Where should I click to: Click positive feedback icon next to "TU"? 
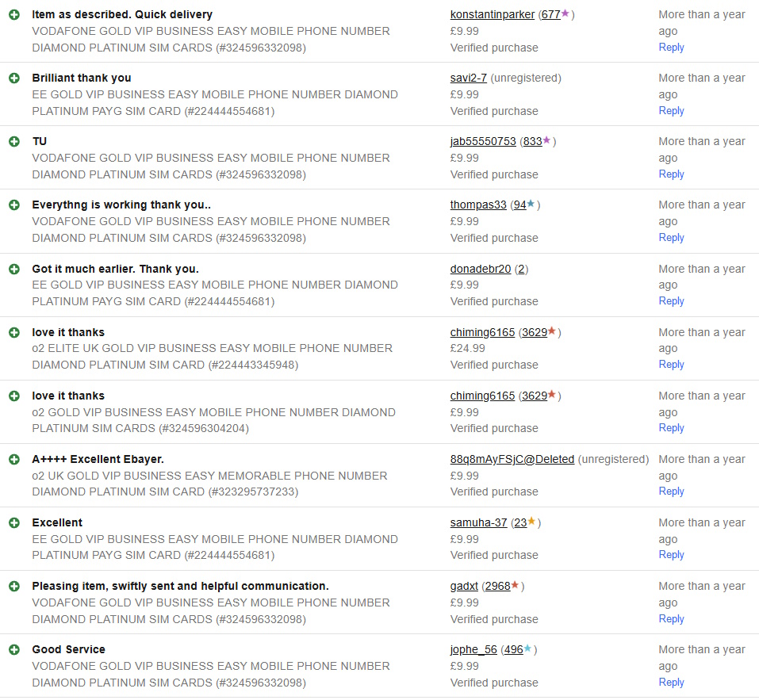(14, 141)
